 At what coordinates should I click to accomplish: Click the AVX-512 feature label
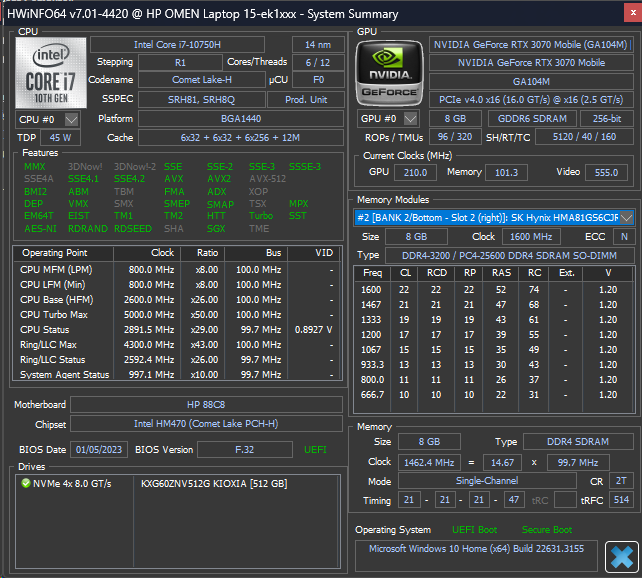(268, 179)
